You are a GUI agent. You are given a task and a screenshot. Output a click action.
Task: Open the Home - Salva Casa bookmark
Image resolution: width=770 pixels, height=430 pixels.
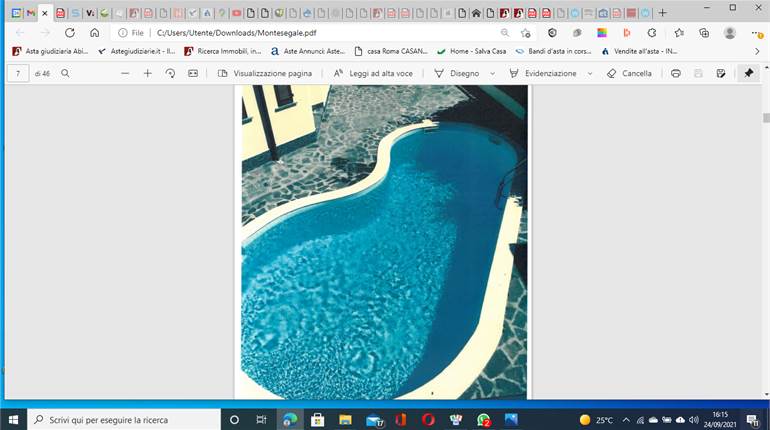click(471, 51)
